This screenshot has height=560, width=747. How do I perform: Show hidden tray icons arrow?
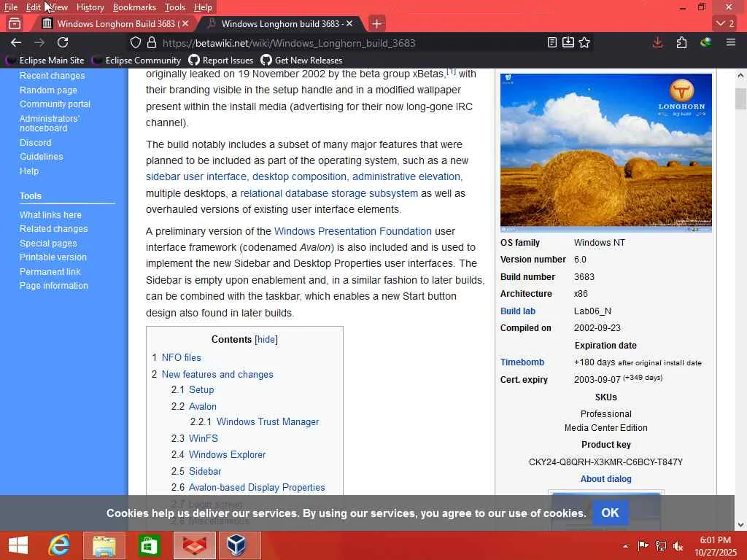[x=625, y=545]
